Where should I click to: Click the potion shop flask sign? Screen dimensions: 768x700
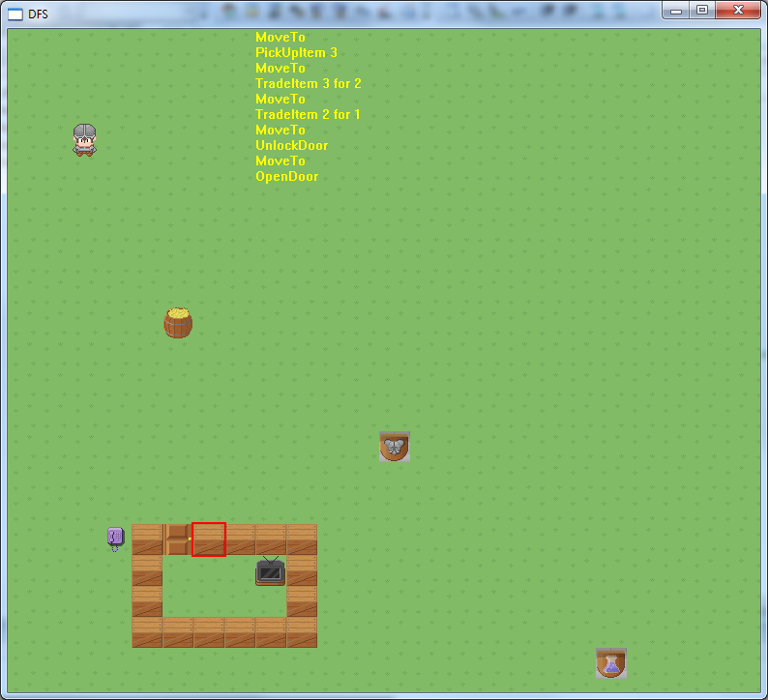[610, 663]
